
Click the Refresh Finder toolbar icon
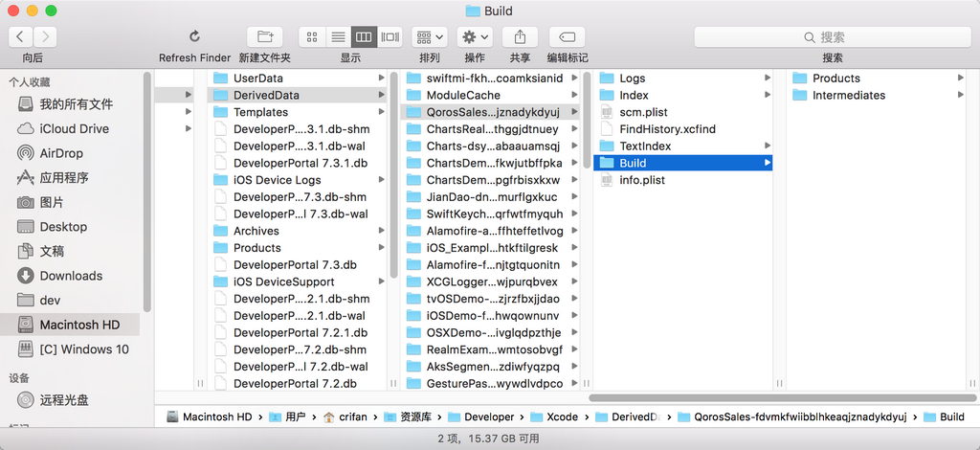[x=194, y=36]
